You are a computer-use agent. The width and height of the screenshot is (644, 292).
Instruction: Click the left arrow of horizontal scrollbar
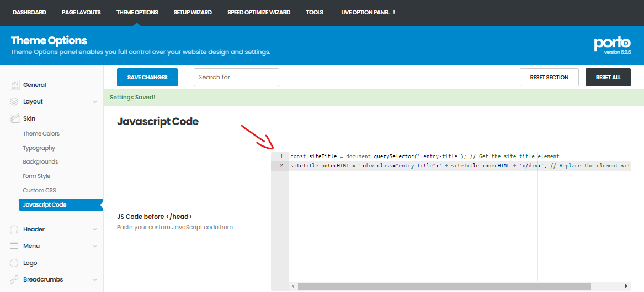(x=293, y=286)
